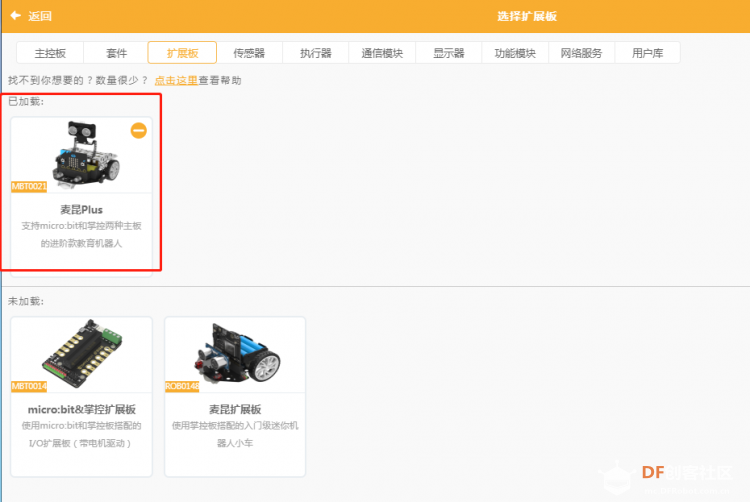
Task: Click the MBT0014 product code tag
Action: [29, 386]
